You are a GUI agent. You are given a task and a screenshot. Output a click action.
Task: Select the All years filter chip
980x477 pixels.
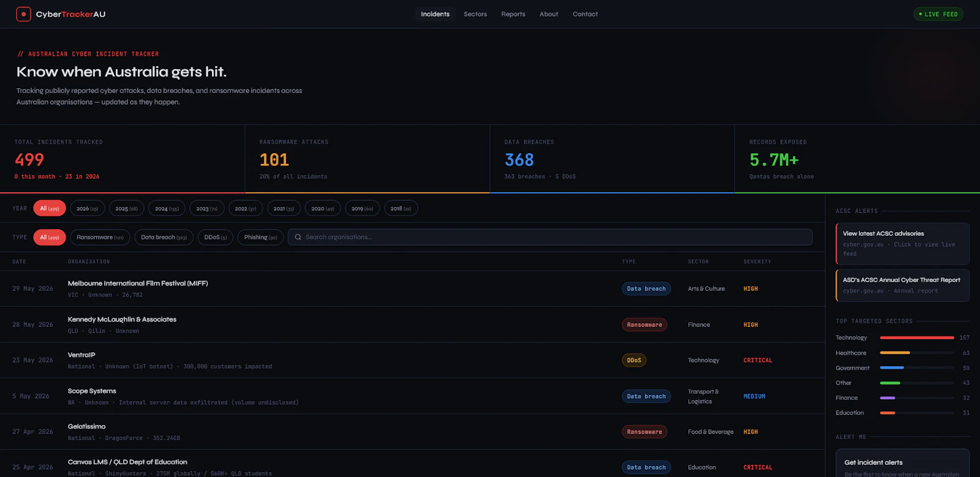point(50,209)
